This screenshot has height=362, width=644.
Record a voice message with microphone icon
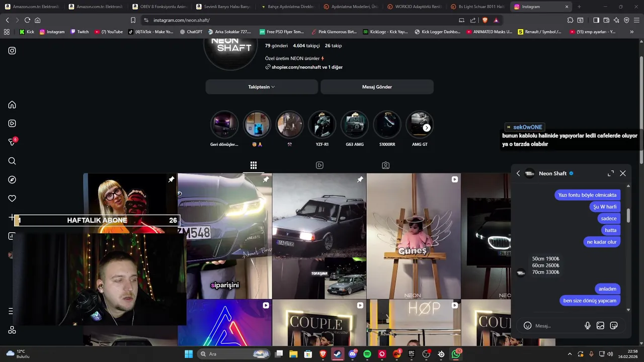588,326
